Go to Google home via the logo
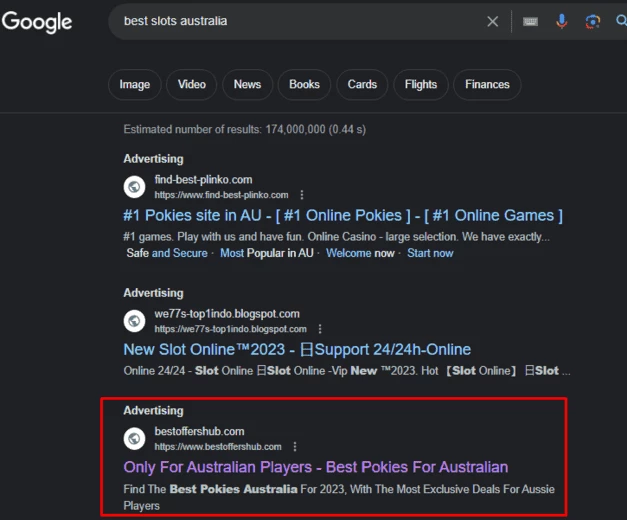This screenshot has width=627, height=520. 37,22
